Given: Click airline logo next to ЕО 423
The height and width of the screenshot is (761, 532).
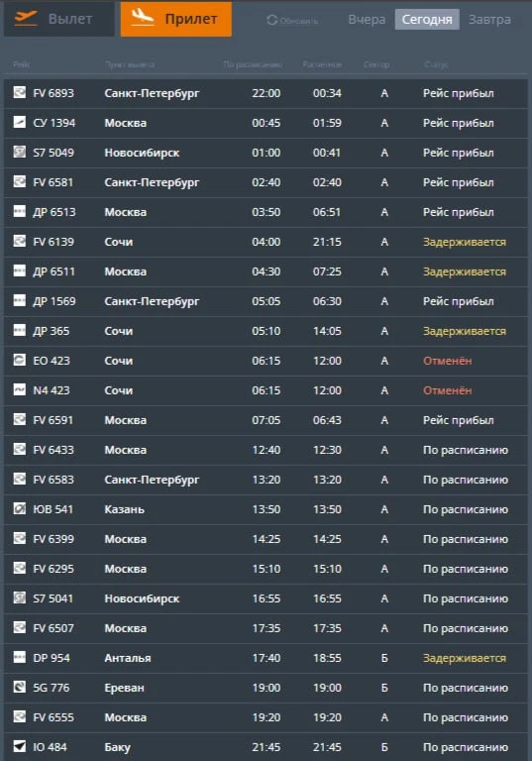Looking at the screenshot, I should click(x=20, y=360).
